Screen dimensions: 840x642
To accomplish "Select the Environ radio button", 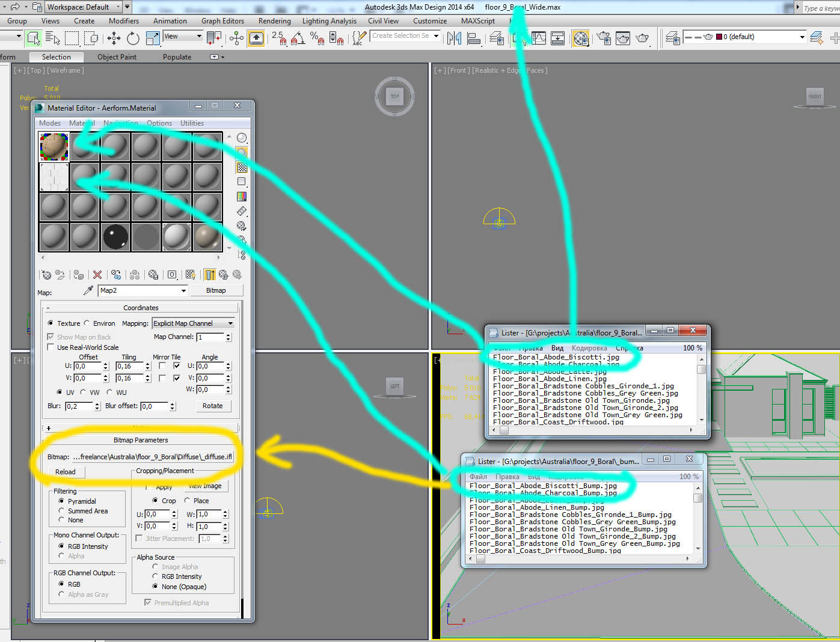I will pos(87,323).
